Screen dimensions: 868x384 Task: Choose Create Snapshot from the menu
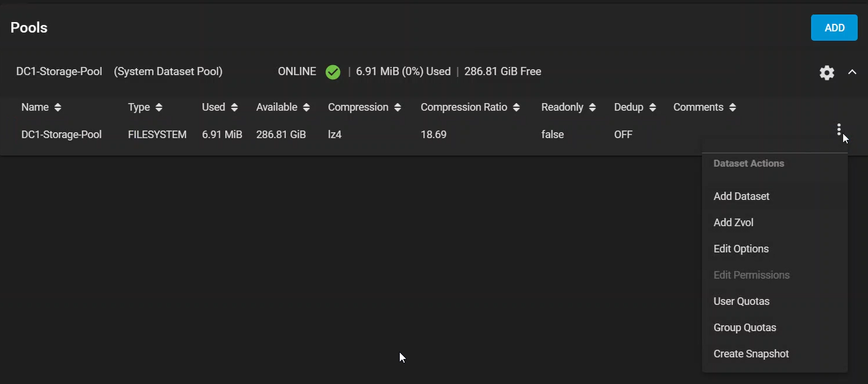(x=751, y=354)
